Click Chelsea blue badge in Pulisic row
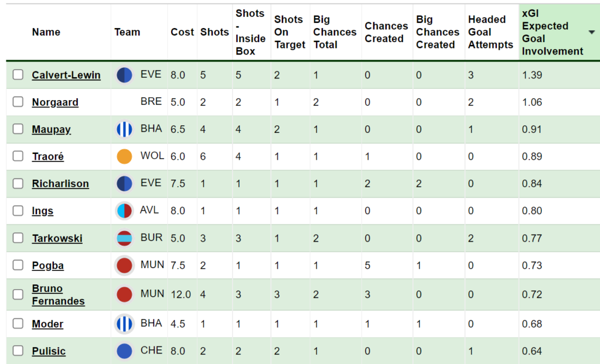The height and width of the screenshot is (364, 600). pos(124,351)
